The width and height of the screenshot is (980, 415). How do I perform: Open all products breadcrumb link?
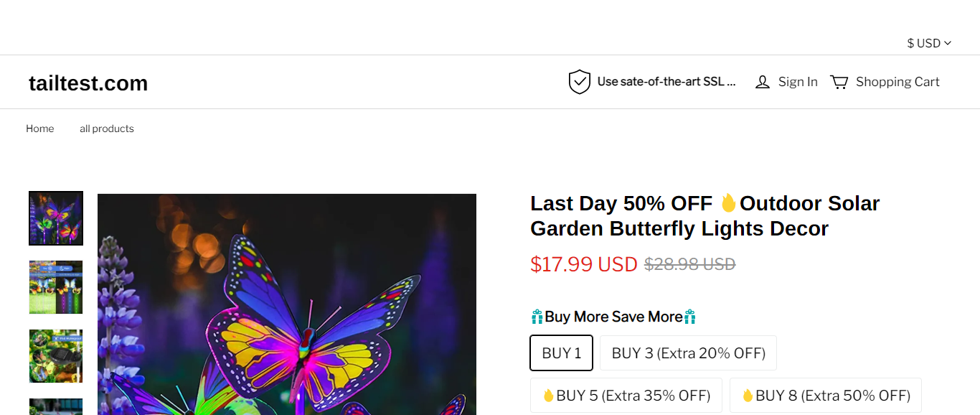pos(107,129)
